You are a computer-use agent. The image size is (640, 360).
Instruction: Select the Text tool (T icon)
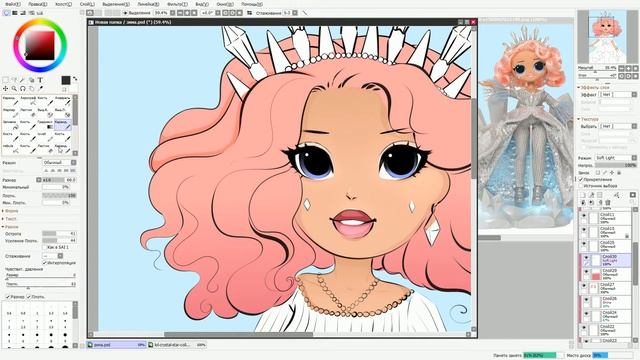(x=40, y=80)
